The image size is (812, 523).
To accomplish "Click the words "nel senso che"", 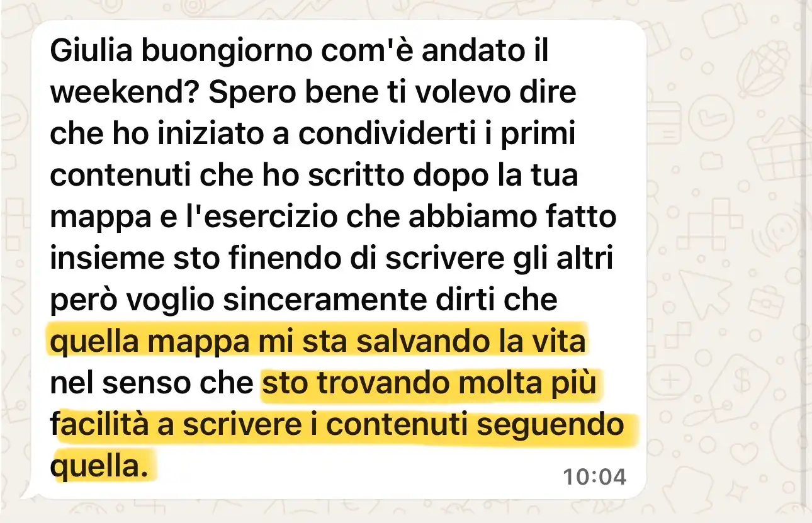I will (x=151, y=383).
